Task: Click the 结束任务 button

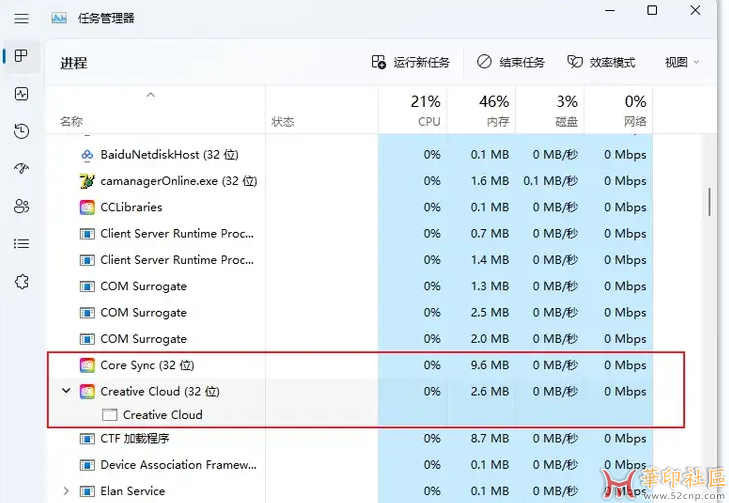Action: (x=510, y=62)
